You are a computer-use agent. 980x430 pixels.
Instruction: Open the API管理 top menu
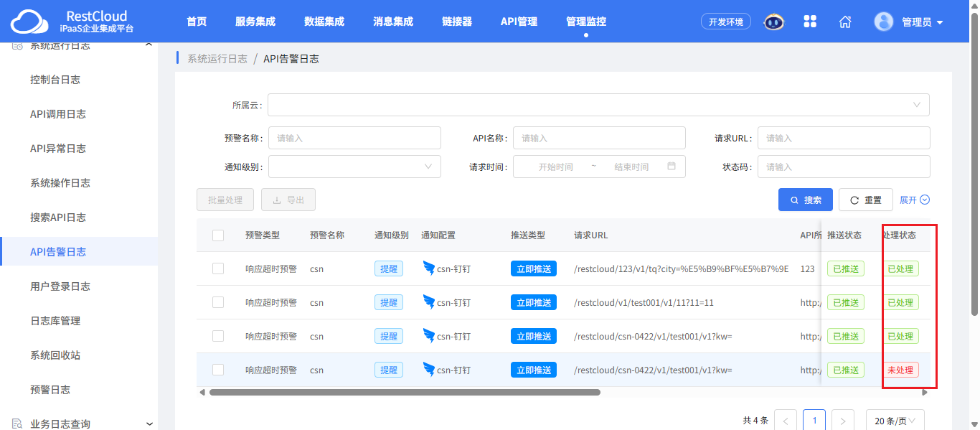519,22
